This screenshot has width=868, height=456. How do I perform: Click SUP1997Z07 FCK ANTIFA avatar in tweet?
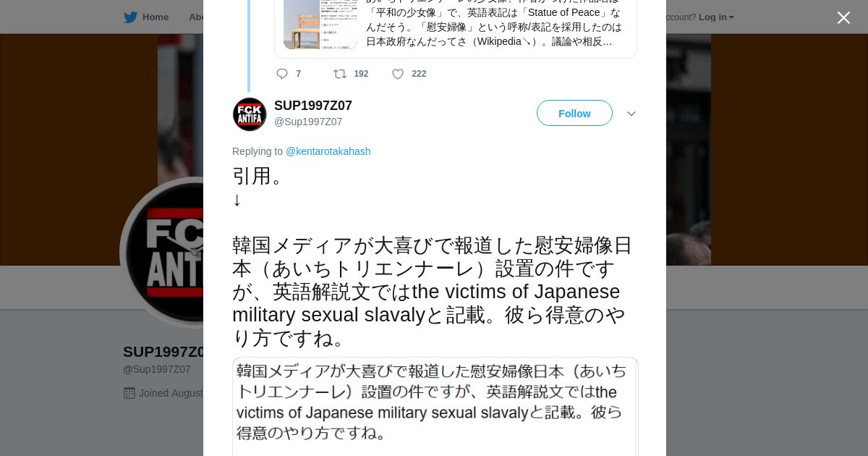point(250,114)
